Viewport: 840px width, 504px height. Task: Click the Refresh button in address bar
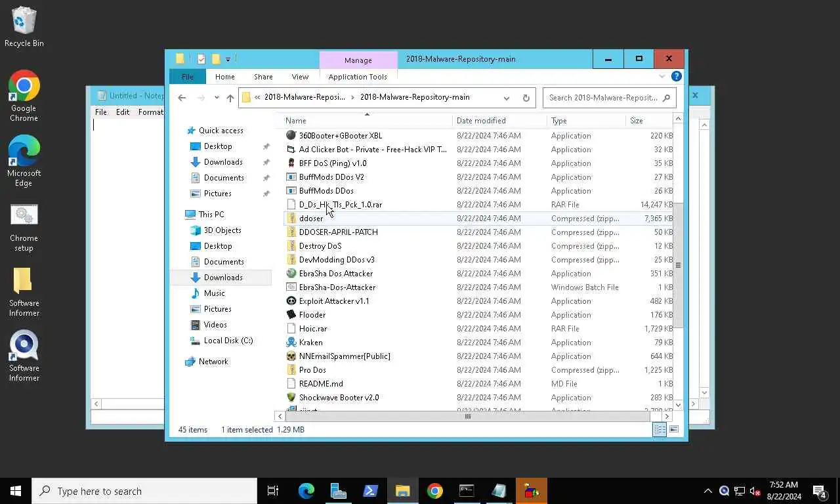pos(526,98)
